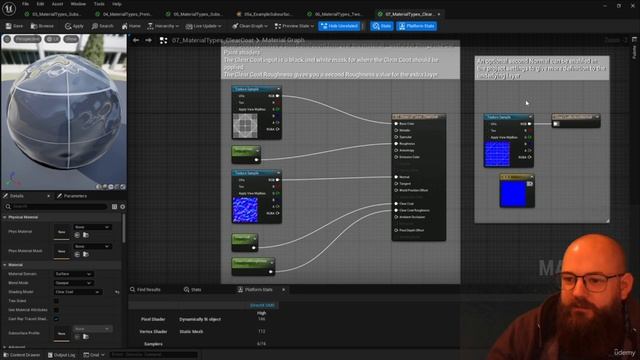
Task: Open Material Domain Surface dropdown
Action: pyautogui.click(x=73, y=274)
